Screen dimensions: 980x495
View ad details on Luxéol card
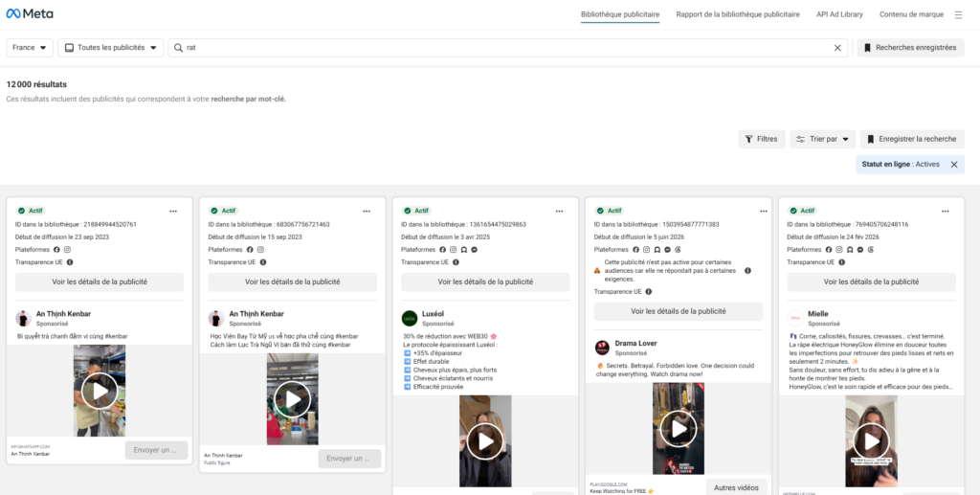(485, 281)
